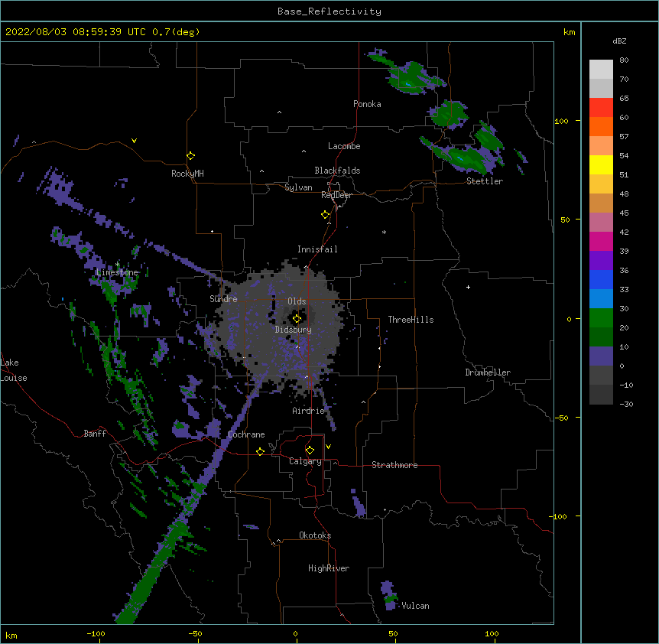Screen dimensions: 659x644
Task: Click the Sundre town label
Action: coord(223,299)
